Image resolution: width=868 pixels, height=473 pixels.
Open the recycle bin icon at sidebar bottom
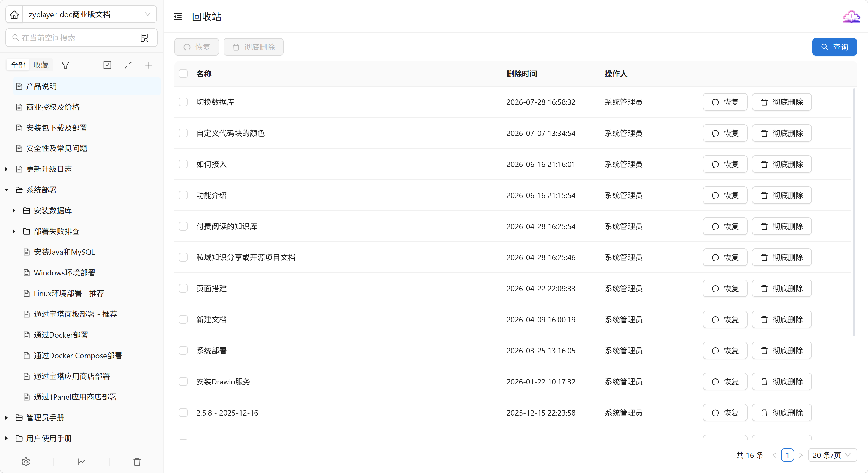click(137, 462)
